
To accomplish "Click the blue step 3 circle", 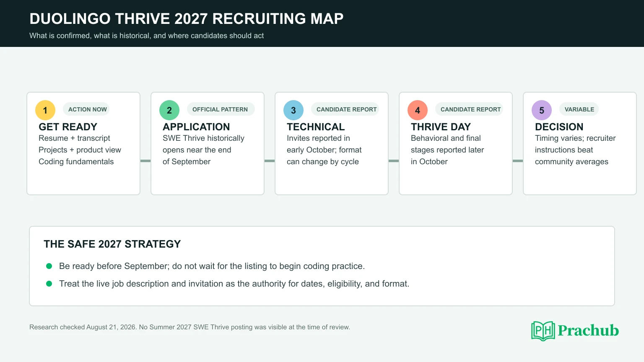I will point(293,110).
